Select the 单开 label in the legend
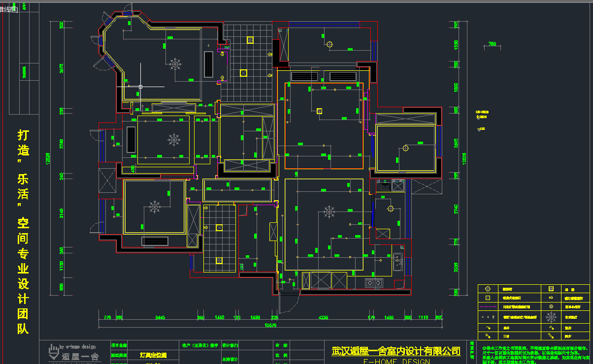The width and height of the screenshot is (593, 364). coord(507,327)
